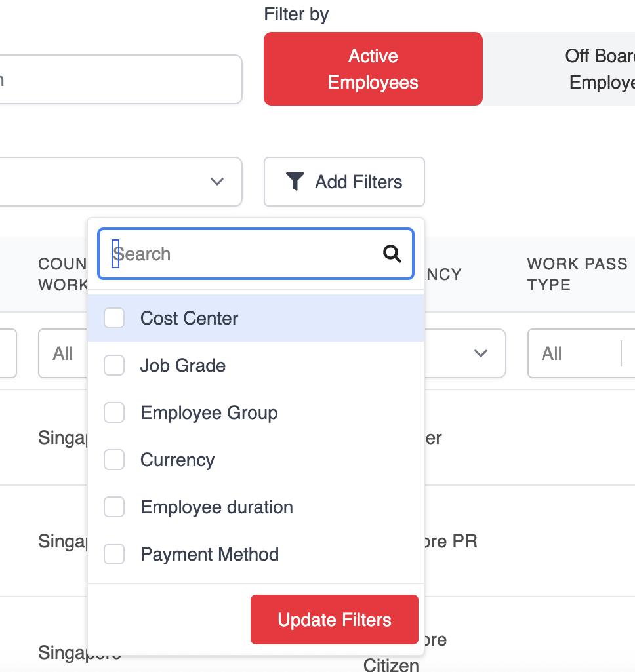Focus the filter Search input
Screen dimensions: 635x672
[256, 254]
